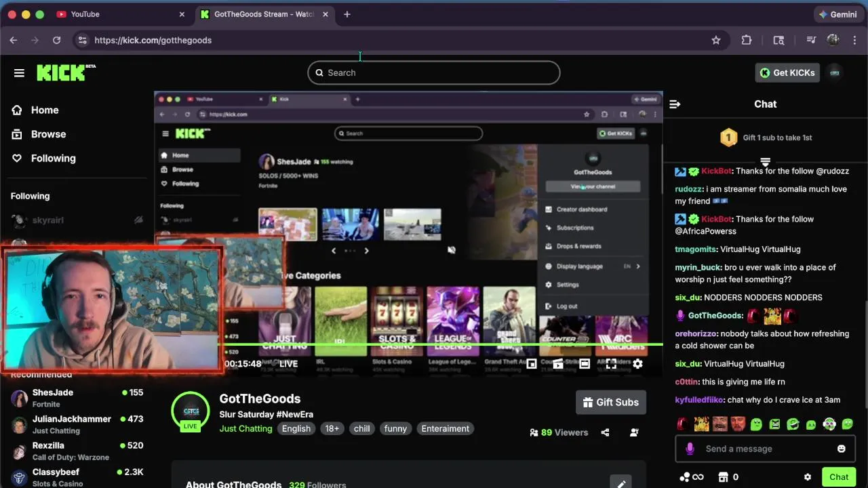868x488 pixels.
Task: Click the user moderation icon beside share
Action: (x=634, y=432)
